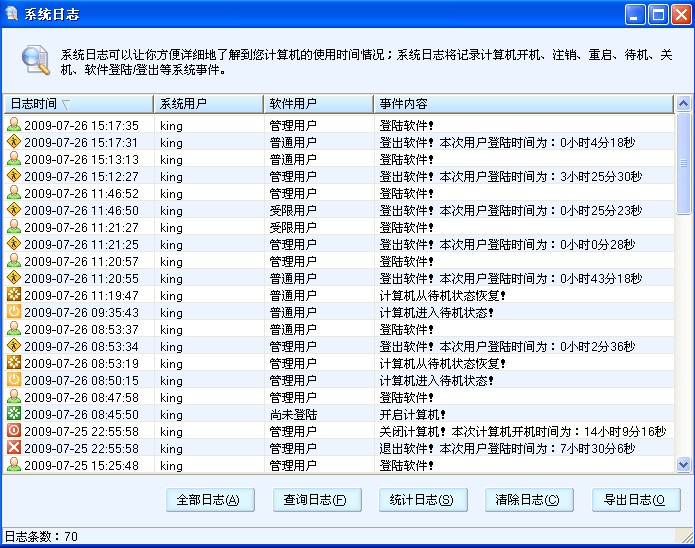Image resolution: width=695 pixels, height=548 pixels.
Task: Select 0小时43分18秒 logout event text
Action: click(x=511, y=278)
